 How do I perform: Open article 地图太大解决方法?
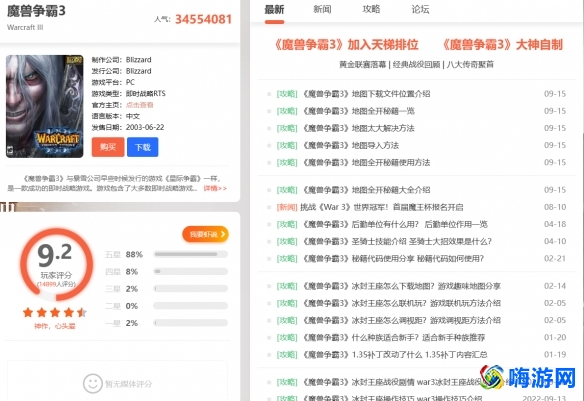(358, 128)
